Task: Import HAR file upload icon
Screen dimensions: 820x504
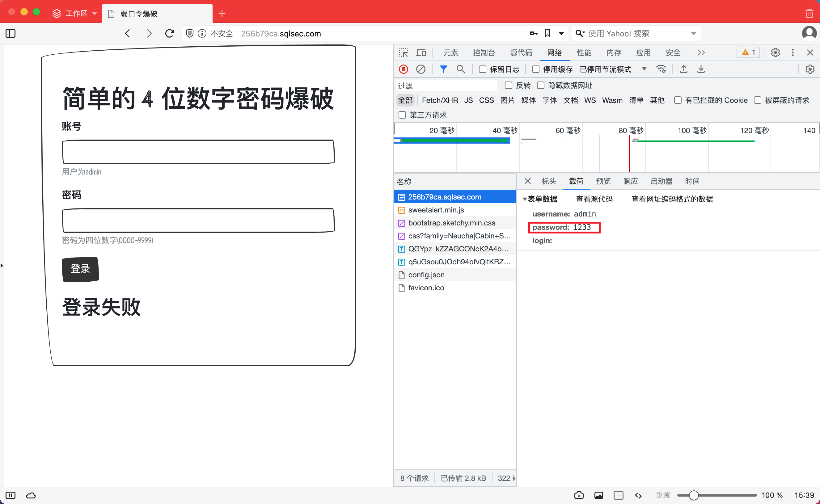Action: pyautogui.click(x=684, y=69)
